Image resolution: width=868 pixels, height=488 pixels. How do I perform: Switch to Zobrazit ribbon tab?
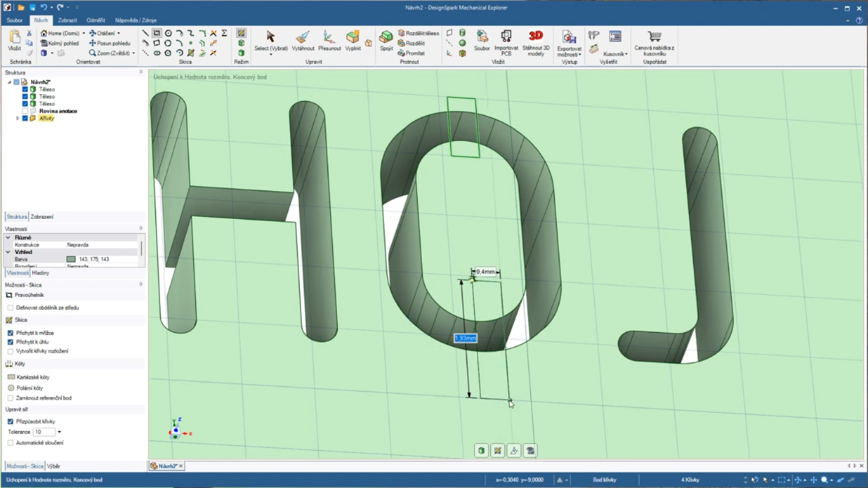coord(67,20)
